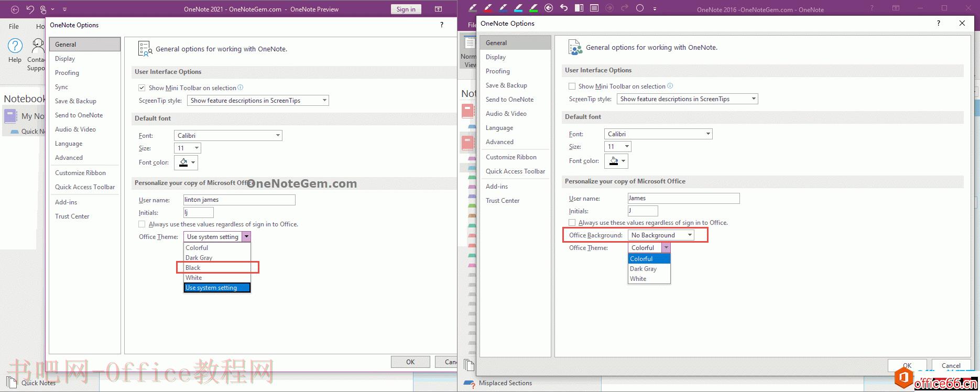
Task: Click Show Mini Toolbar info icon, right dialog
Action: pos(670,86)
